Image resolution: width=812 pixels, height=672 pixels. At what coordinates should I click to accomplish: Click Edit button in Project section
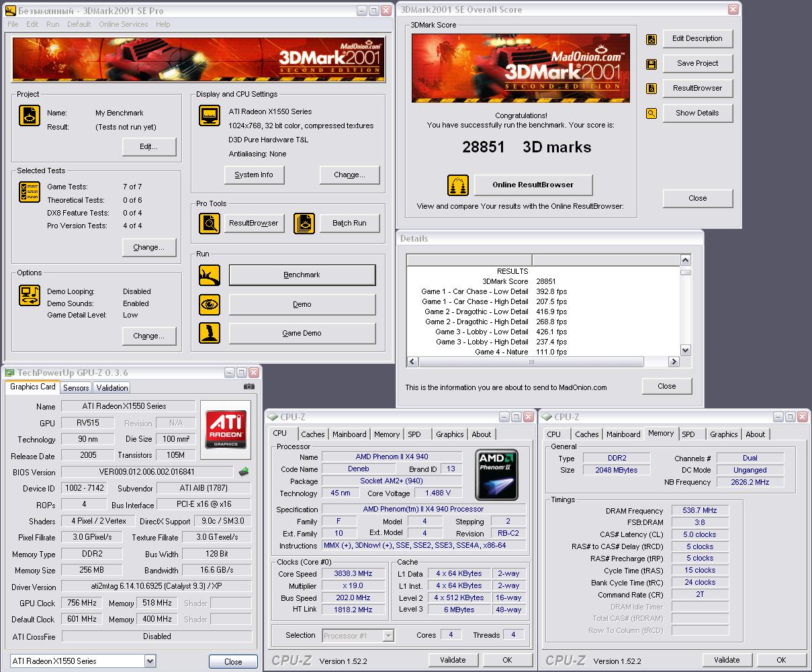pyautogui.click(x=149, y=146)
